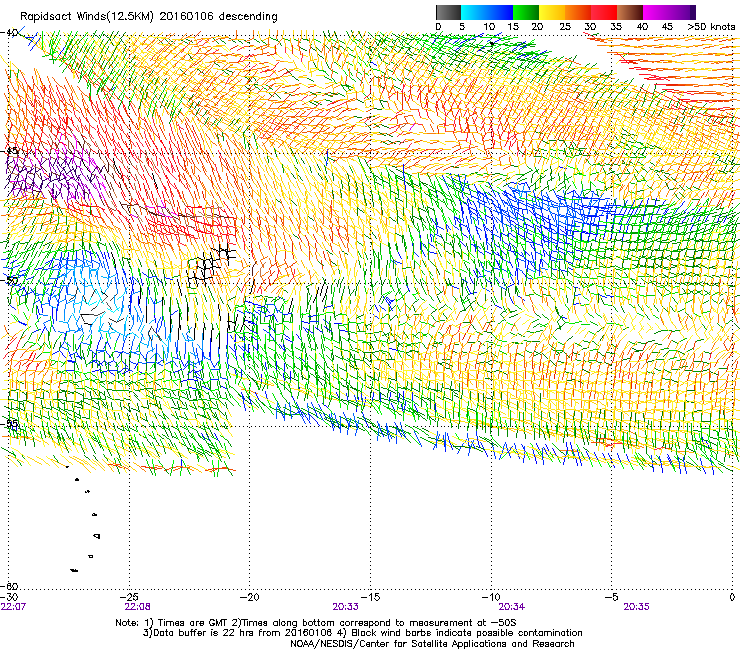The height and width of the screenshot is (650, 740).
Task: Click the cluster of black contaminated wind barbs
Action: [x=210, y=264]
